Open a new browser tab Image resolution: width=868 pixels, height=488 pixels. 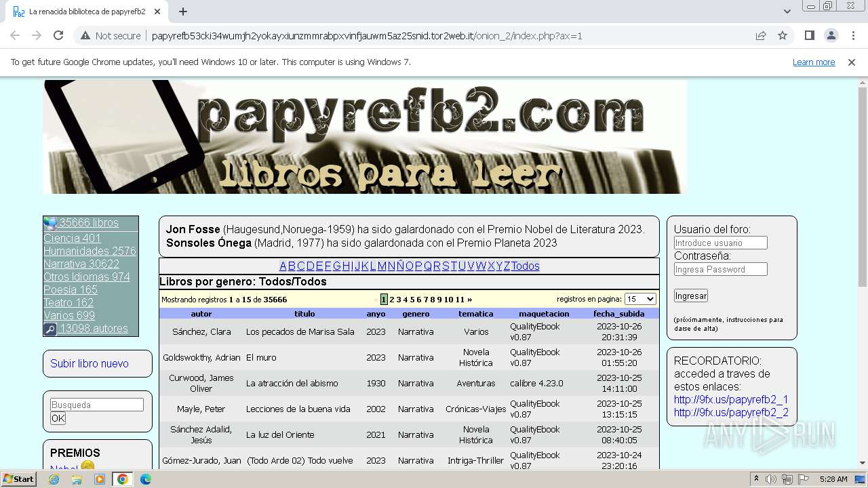pyautogui.click(x=183, y=12)
